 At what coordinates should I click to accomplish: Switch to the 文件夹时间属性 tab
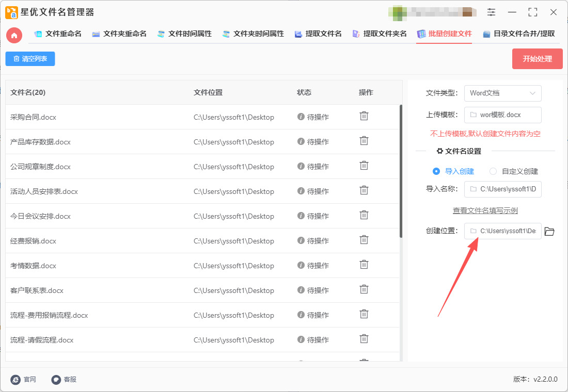(253, 34)
